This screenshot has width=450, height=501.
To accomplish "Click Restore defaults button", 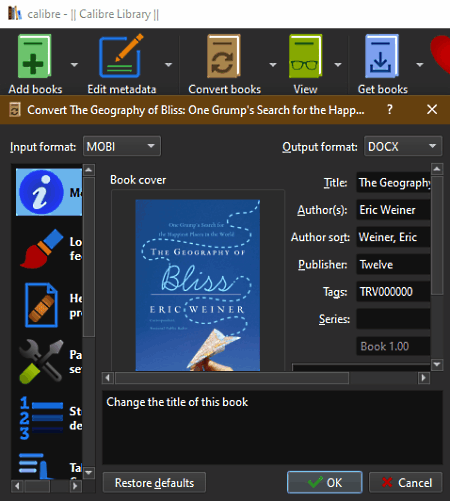I will click(154, 483).
